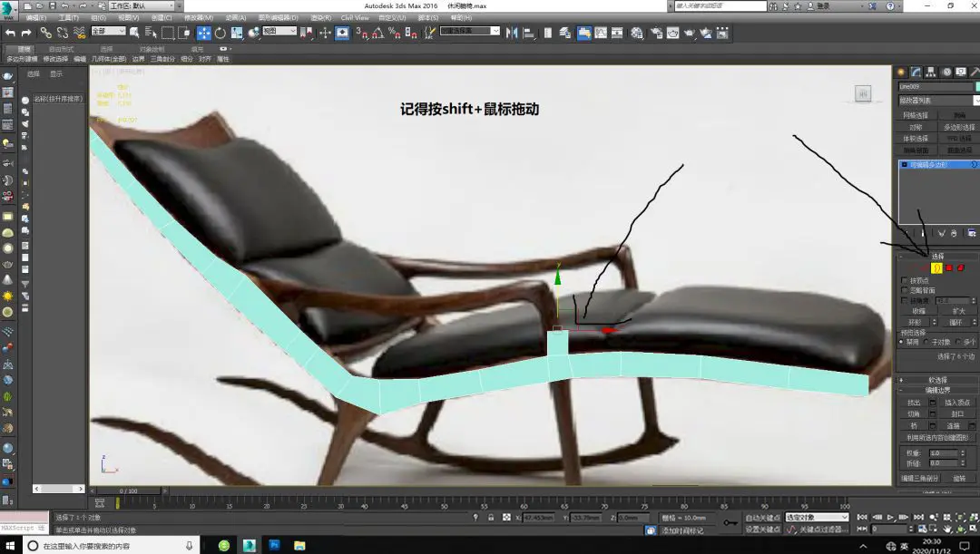Click the 收缩 shrink selection button
This screenshot has height=554, width=980.
tap(918, 311)
